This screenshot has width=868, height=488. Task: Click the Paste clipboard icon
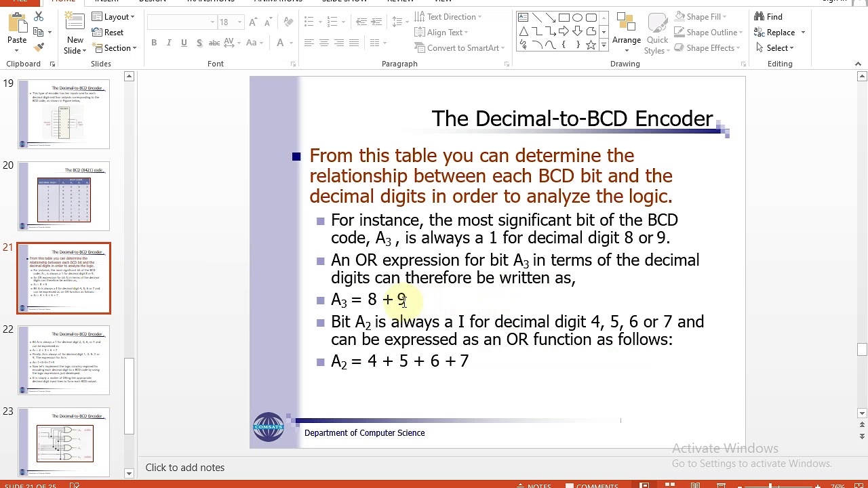pos(17,24)
